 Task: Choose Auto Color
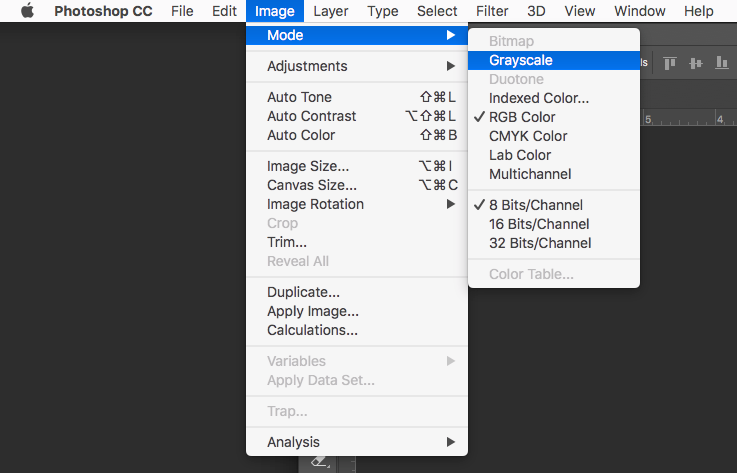click(357, 135)
